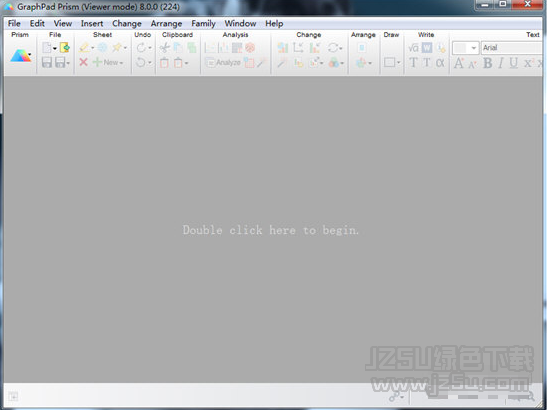Click the circular arrows icon in Change group
The image size is (547, 410).
333,47
